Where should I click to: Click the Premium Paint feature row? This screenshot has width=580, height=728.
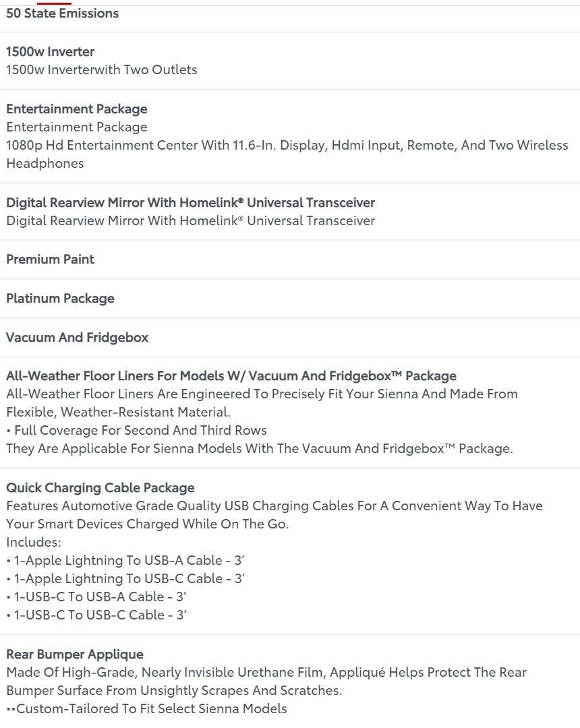[x=50, y=260]
